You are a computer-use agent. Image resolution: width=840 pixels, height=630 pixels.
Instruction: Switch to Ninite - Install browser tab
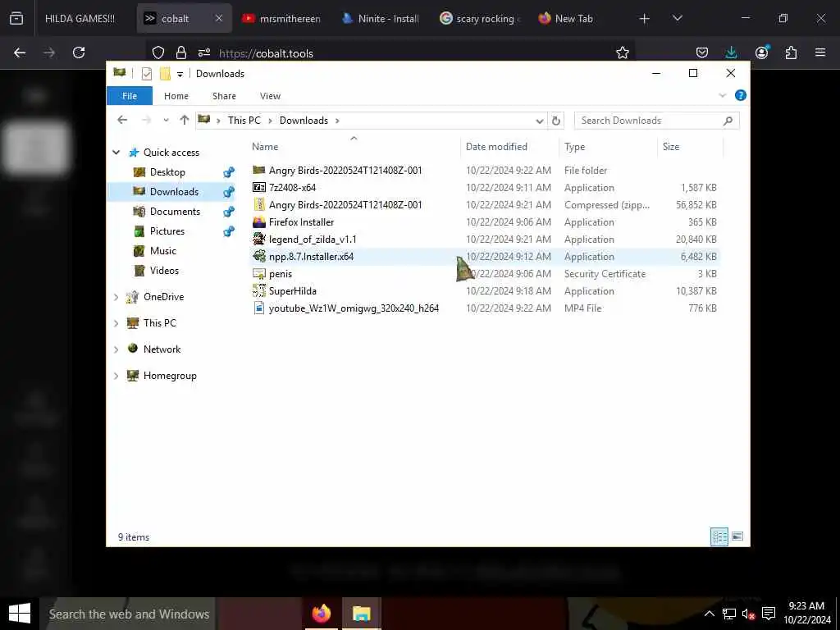[381, 18]
